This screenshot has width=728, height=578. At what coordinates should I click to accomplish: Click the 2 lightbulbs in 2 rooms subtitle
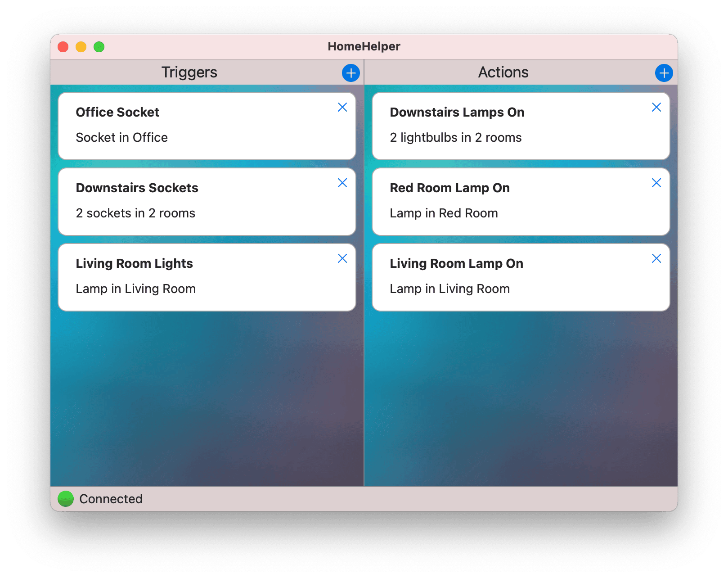coord(455,138)
